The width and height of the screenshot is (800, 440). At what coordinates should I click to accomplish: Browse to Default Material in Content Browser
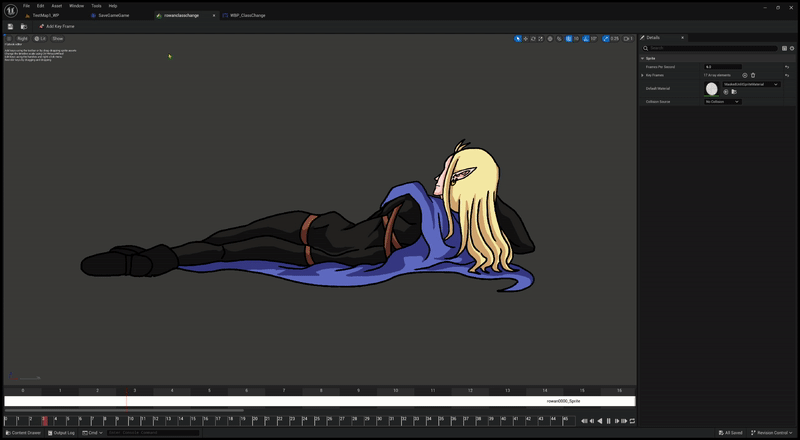[734, 92]
